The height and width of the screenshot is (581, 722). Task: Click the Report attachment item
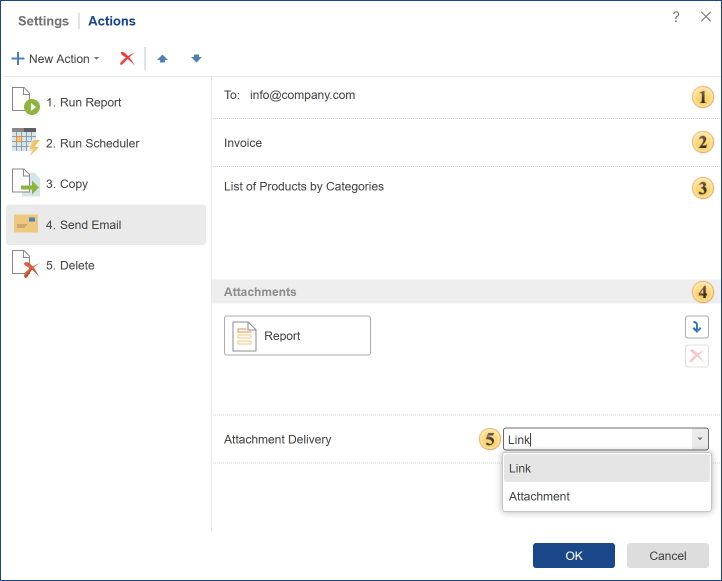pos(297,336)
